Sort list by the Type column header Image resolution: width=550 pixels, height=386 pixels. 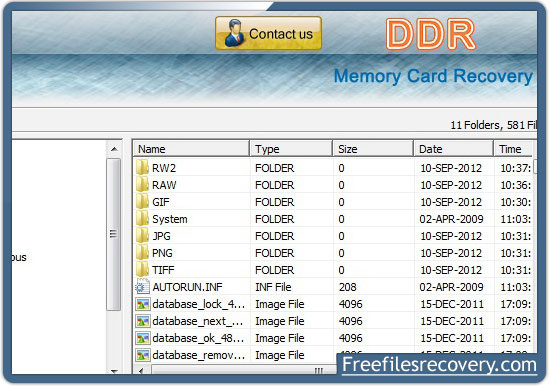click(291, 149)
